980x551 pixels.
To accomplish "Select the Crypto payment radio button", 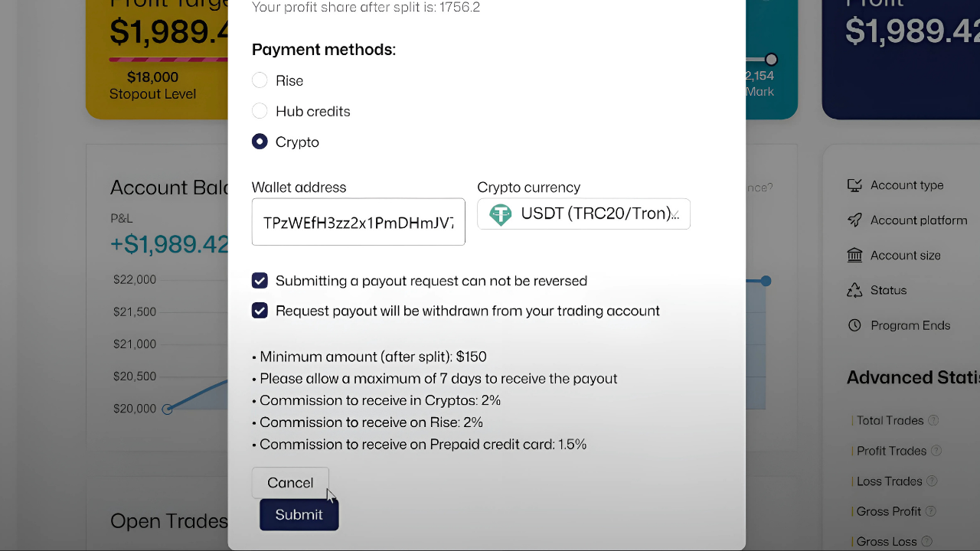I will click(260, 142).
